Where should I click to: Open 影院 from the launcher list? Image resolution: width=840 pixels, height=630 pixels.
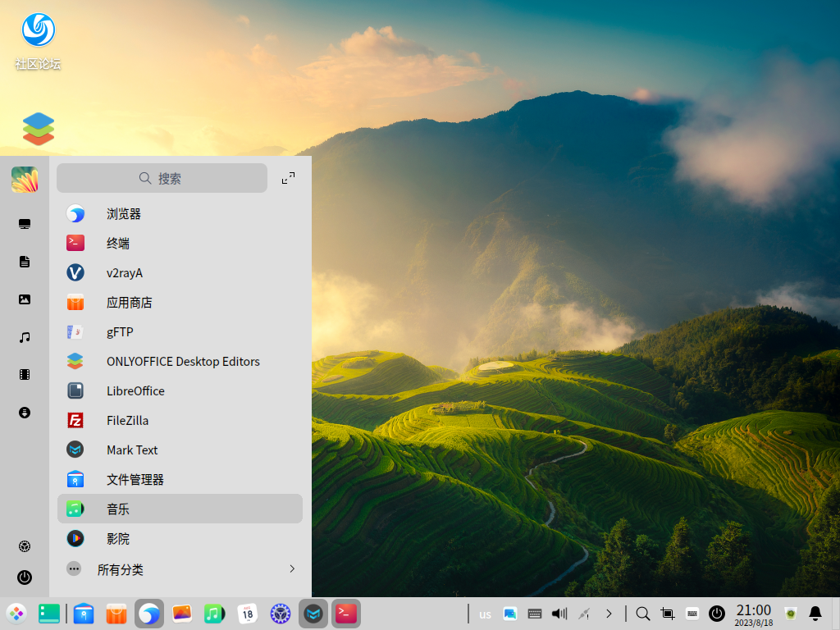180,538
